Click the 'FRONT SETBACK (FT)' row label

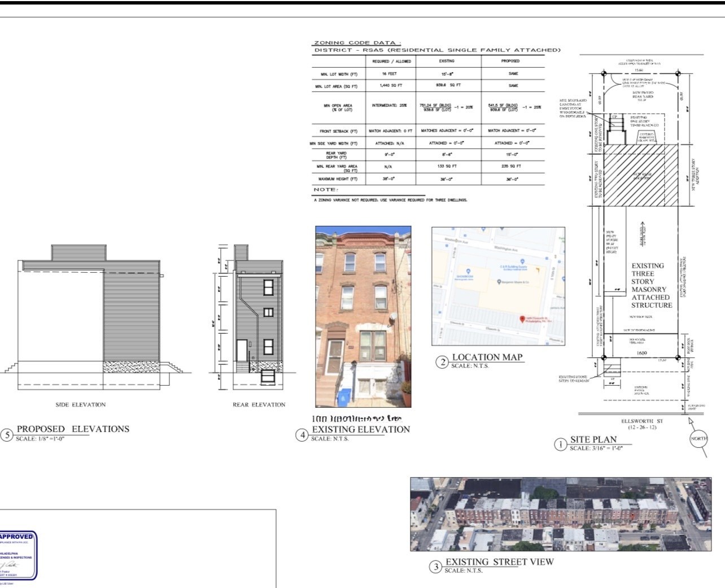pos(338,131)
